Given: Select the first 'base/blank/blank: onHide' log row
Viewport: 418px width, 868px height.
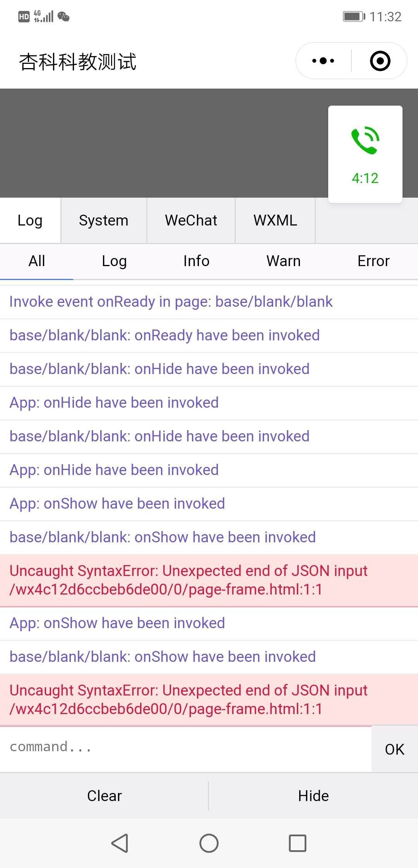Looking at the screenshot, I should click(x=209, y=369).
